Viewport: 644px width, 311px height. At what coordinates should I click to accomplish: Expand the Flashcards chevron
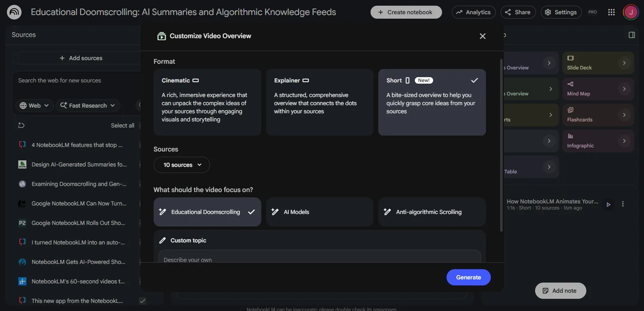point(624,115)
